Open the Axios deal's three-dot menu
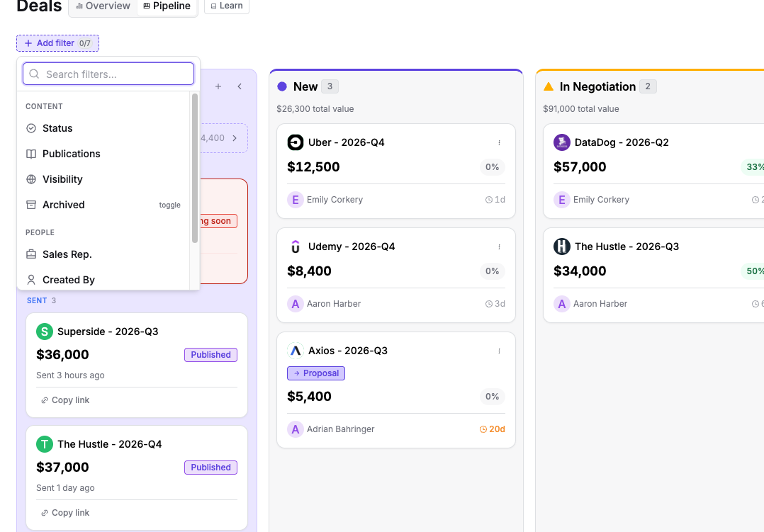 (499, 351)
